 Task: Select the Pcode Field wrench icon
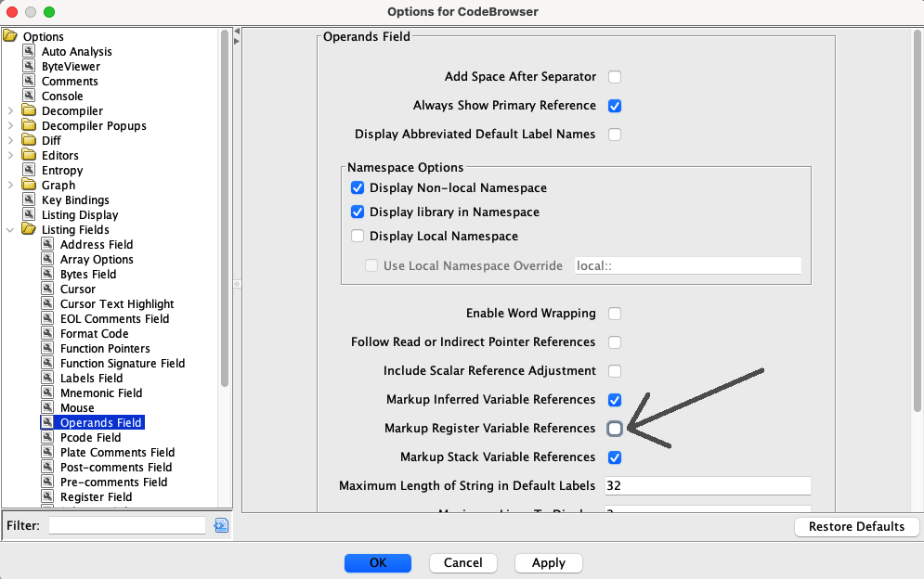[48, 436]
